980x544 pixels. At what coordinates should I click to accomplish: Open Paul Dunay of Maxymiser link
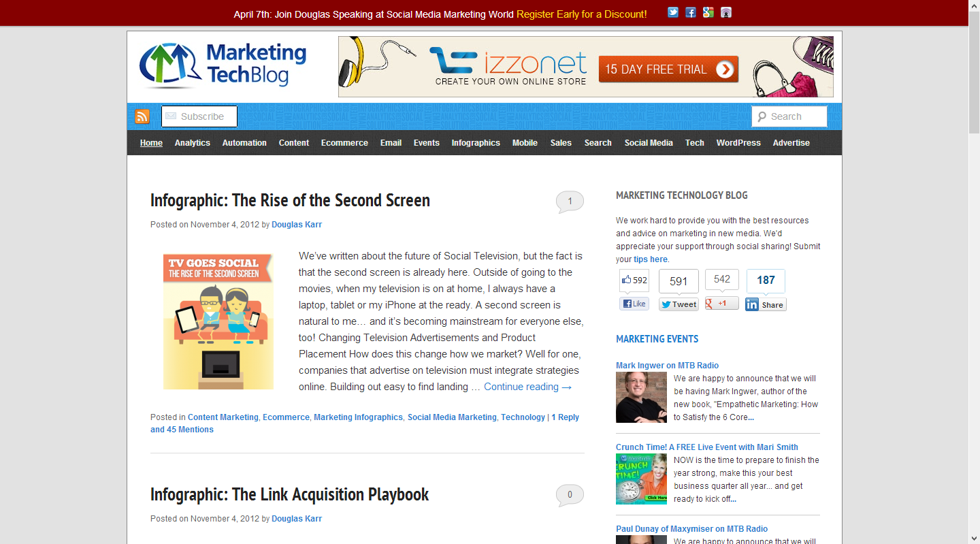(691, 529)
